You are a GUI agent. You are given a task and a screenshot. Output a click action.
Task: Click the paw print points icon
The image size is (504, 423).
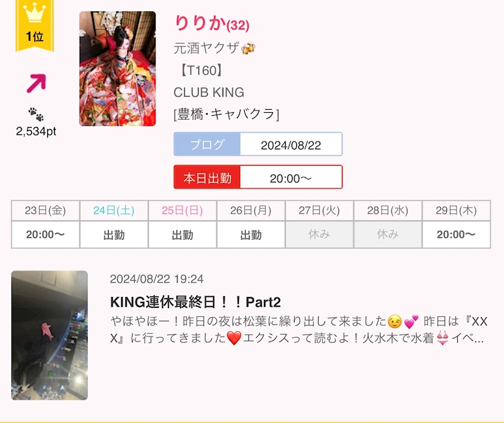point(36,115)
